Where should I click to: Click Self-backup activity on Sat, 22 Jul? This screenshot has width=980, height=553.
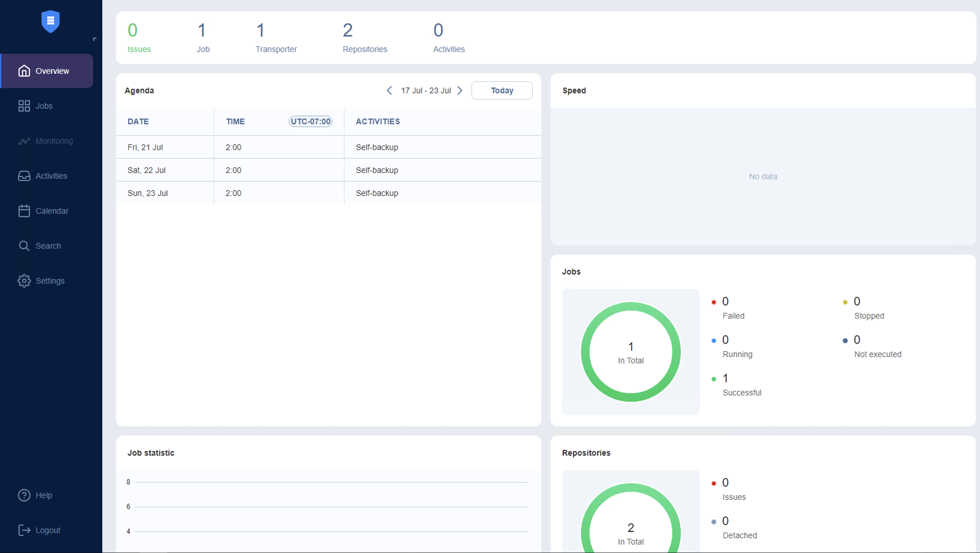pos(377,170)
